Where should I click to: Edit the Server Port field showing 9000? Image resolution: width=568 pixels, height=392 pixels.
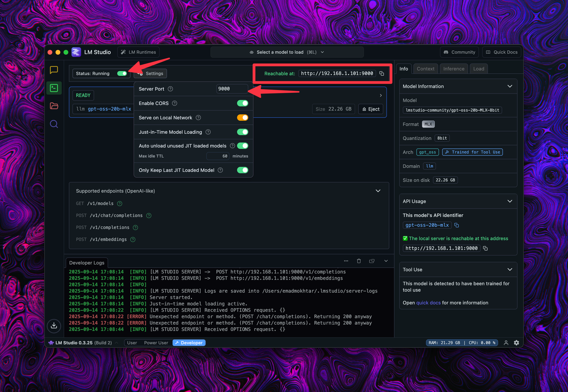pos(232,89)
